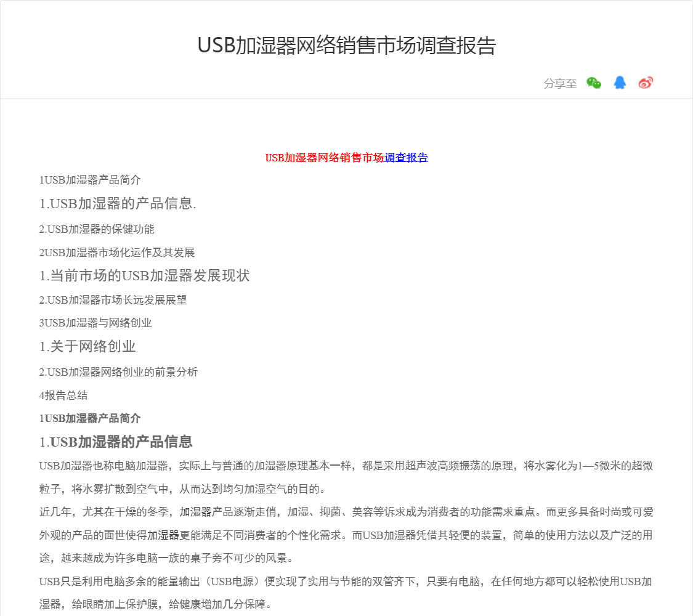693x616 pixels.
Task: Share the article to Weibo
Action: point(646,83)
